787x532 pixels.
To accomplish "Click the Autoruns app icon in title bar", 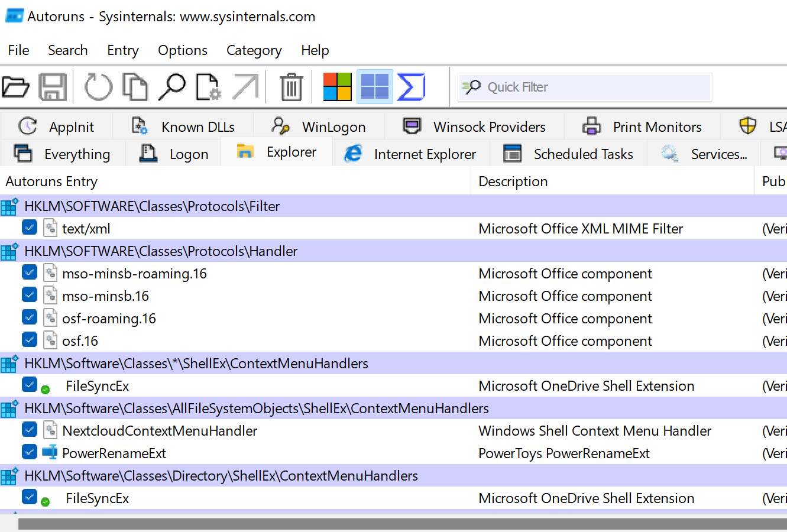I will click(x=14, y=16).
